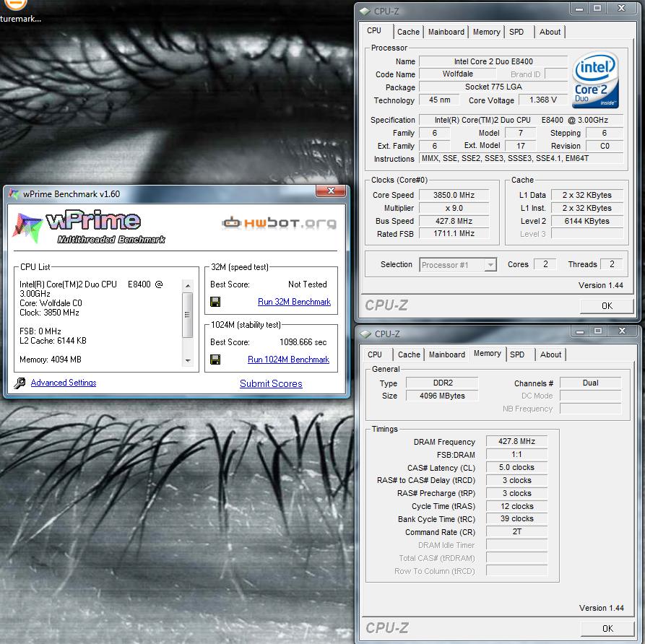Open Cache tab in bottom CPU-Z window
645x644 pixels.
click(x=409, y=354)
